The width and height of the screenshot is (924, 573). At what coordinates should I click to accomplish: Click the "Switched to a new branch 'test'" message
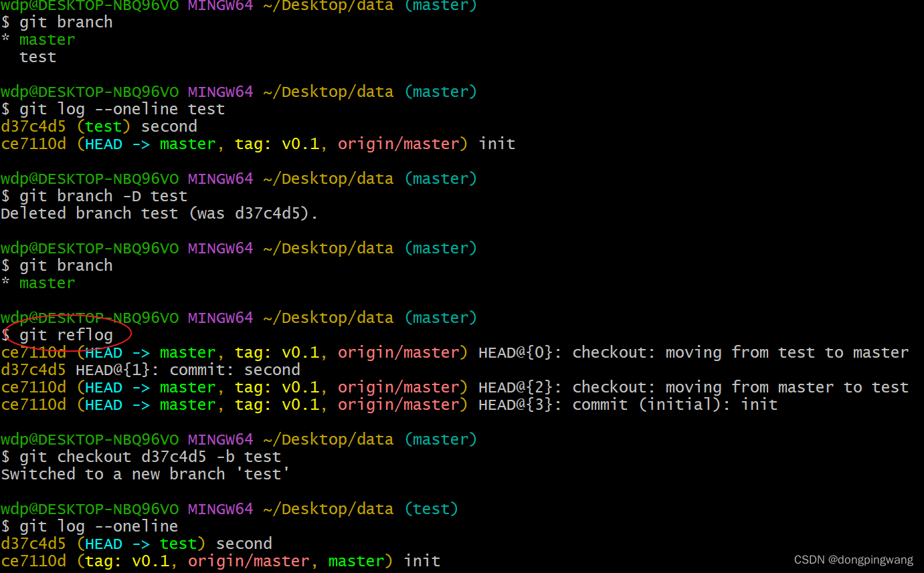click(x=145, y=474)
